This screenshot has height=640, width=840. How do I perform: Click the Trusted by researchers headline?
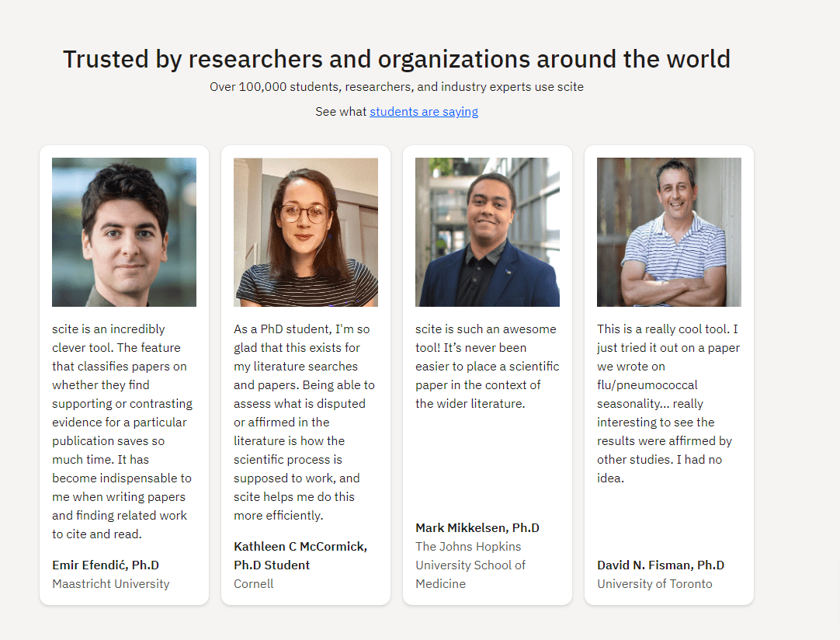(x=397, y=58)
